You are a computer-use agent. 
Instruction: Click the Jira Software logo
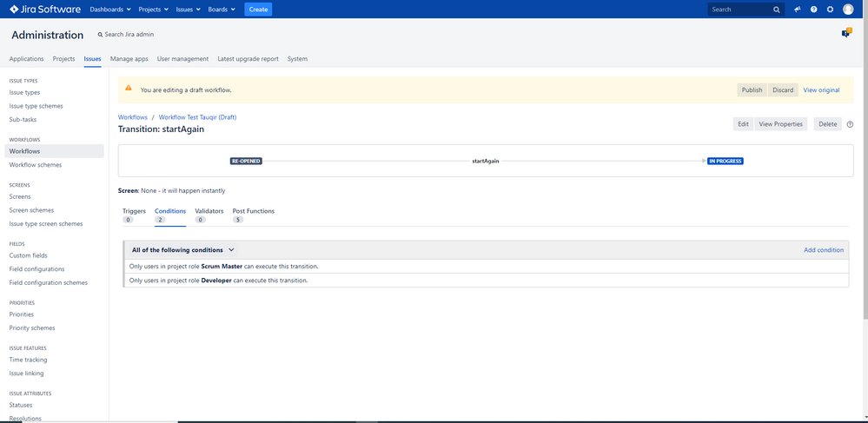[x=45, y=10]
